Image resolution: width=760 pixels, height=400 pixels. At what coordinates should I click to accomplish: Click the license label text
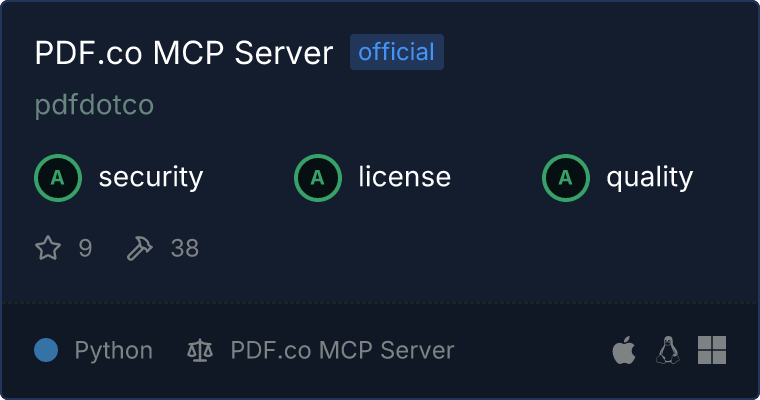coord(405,176)
